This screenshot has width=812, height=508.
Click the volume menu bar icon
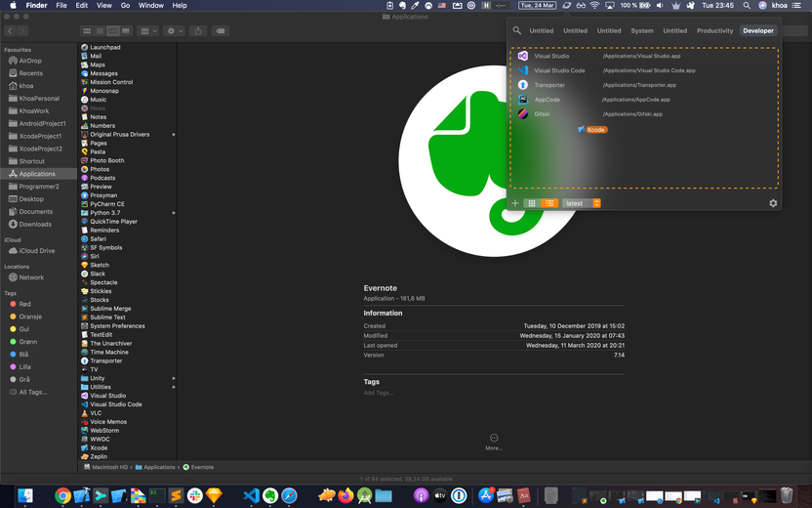(x=660, y=5)
